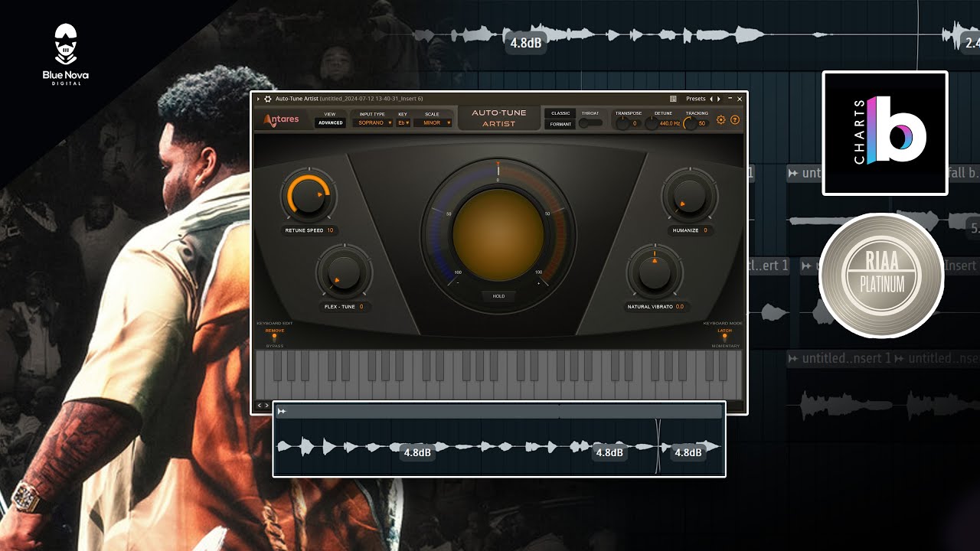This screenshot has height=551, width=980.
Task: Open plugin options gear in title bar
Action: pos(268,99)
